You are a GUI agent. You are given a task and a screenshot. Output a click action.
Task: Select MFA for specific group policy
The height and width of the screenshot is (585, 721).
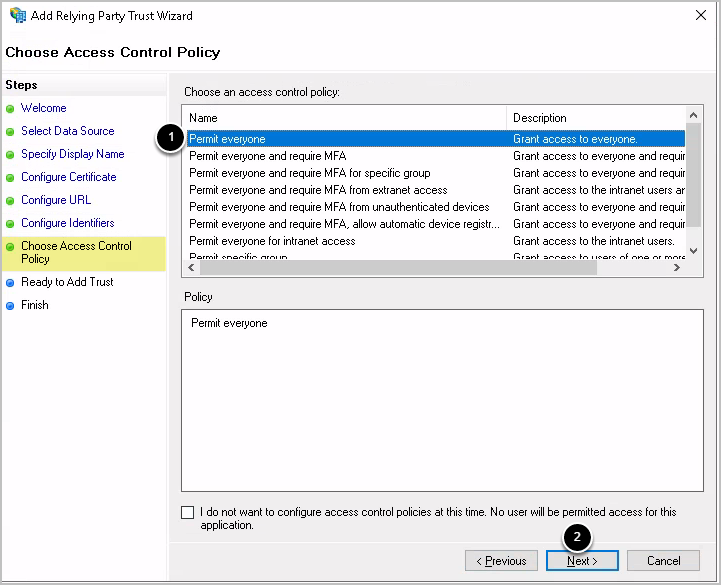coord(309,173)
